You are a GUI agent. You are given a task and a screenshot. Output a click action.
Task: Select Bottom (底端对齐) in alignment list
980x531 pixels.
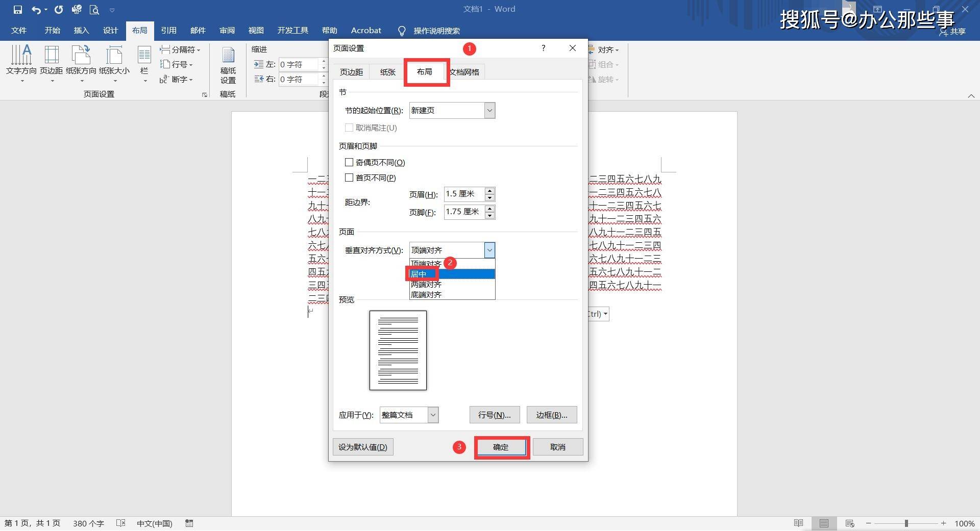tap(452, 294)
